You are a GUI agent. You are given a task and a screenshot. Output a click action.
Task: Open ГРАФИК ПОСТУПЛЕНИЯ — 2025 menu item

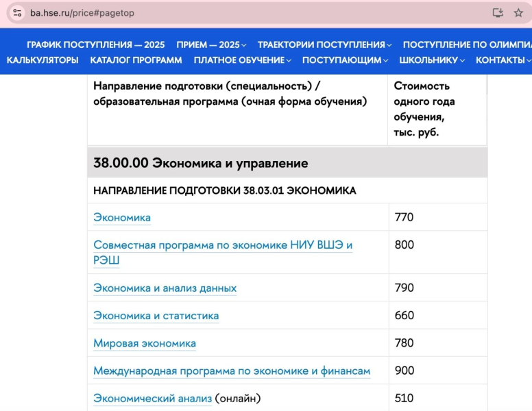coord(95,45)
